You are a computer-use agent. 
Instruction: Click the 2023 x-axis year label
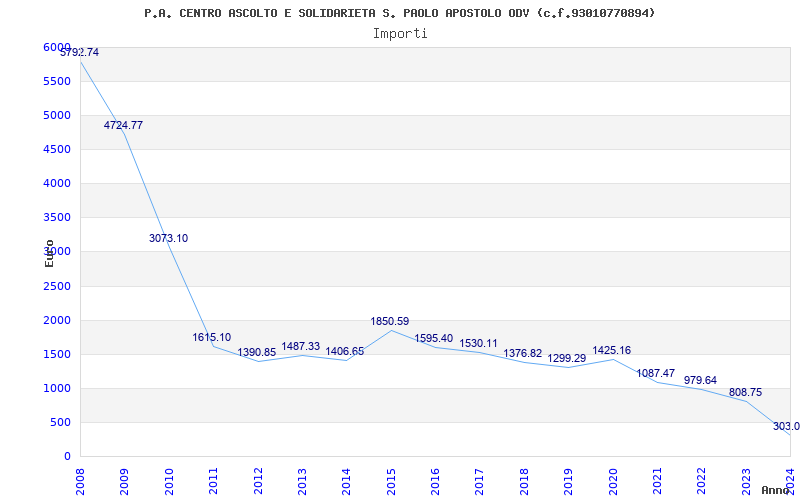coord(746,482)
